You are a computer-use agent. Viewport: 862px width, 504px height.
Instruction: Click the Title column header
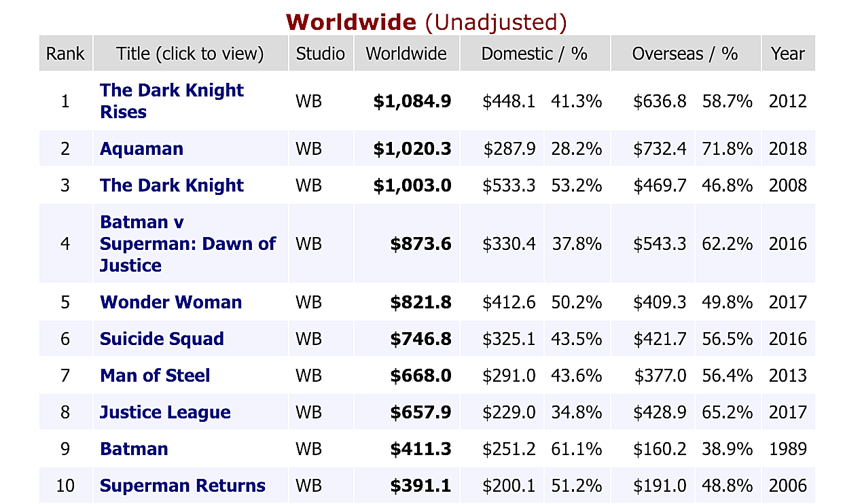point(190,54)
